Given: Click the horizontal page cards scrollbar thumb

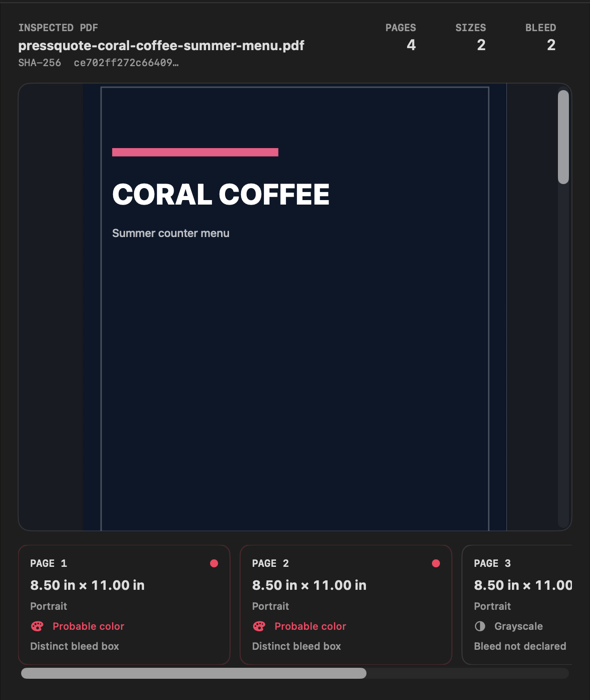Looking at the screenshot, I should [194, 673].
